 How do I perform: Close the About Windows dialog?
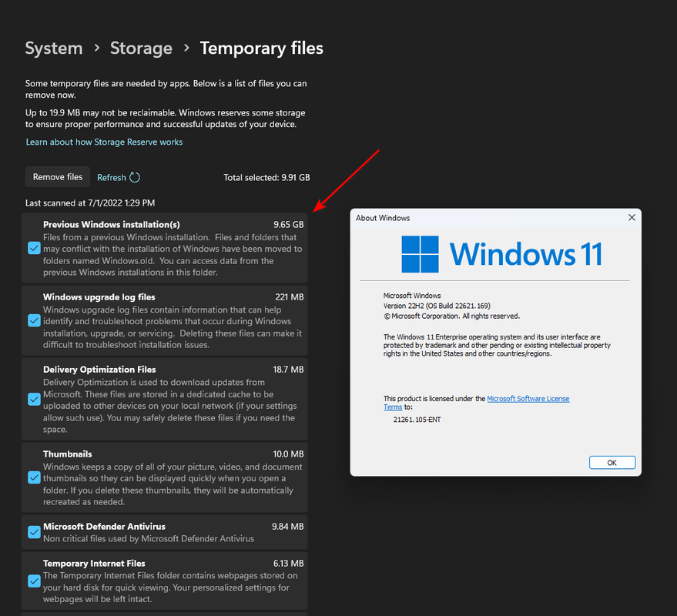point(632,218)
